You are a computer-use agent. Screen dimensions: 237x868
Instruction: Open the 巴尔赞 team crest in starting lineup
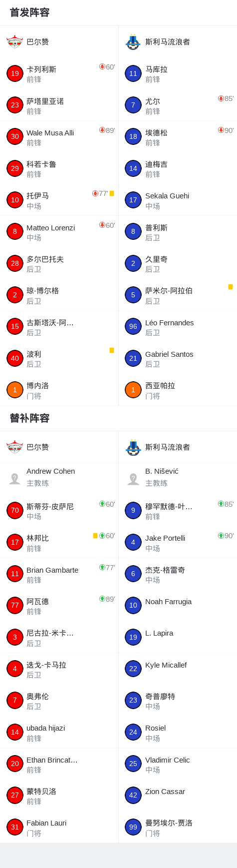[x=15, y=42]
